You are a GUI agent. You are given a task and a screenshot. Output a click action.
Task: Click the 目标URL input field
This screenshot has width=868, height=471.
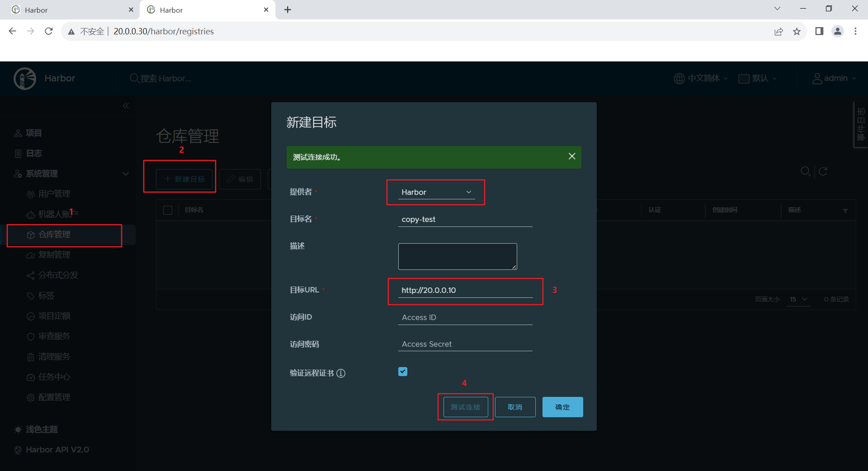pyautogui.click(x=465, y=290)
